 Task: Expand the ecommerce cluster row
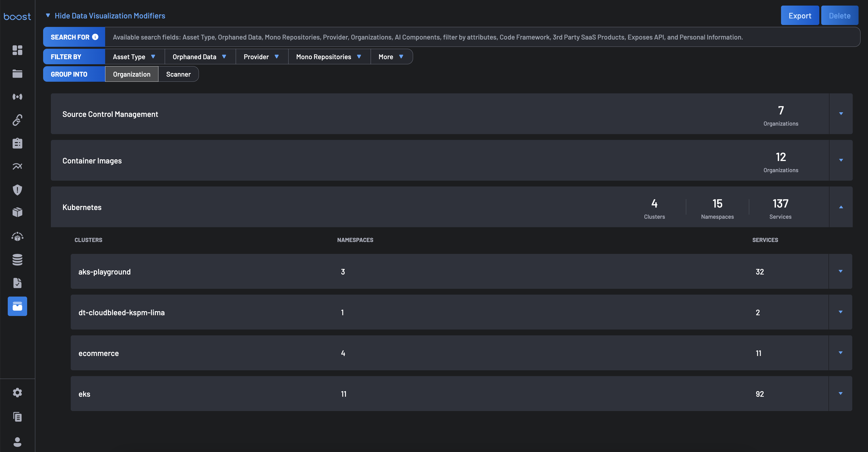tap(840, 353)
